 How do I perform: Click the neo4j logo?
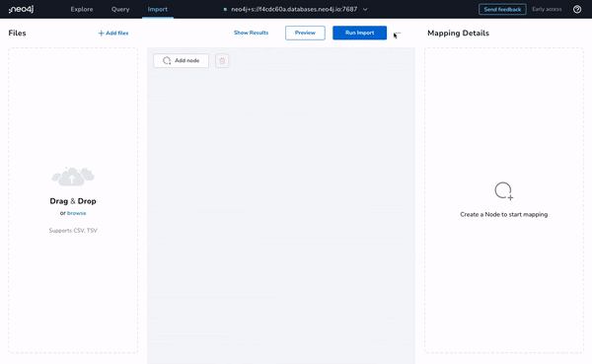pyautogui.click(x=21, y=9)
